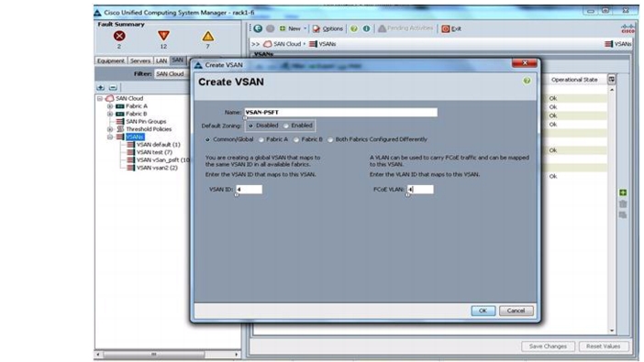Click the green help icon in Create VSAN dialog
Viewport: 644px width, 362px height.
click(x=527, y=81)
